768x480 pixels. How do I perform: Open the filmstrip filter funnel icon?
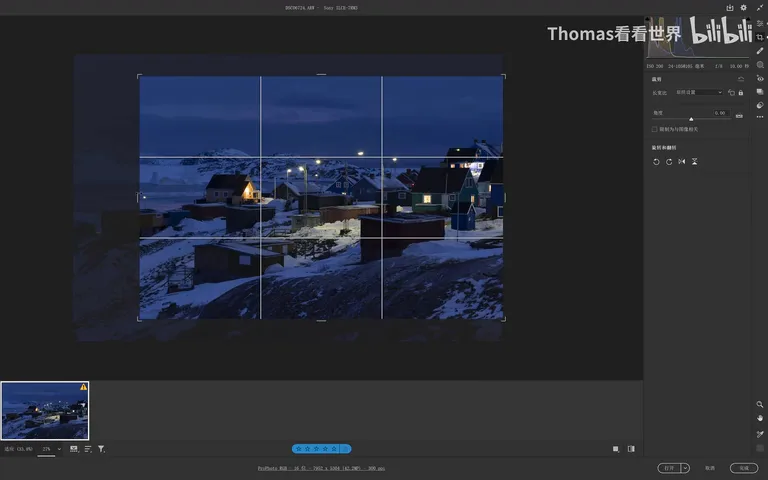(101, 449)
